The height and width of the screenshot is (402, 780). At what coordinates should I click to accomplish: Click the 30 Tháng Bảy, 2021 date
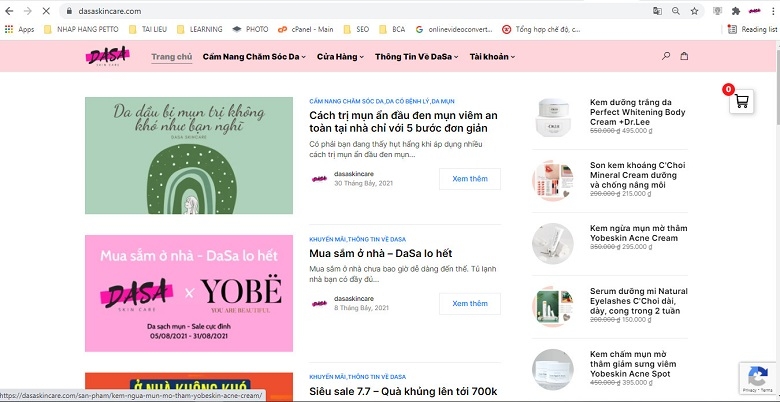(x=363, y=183)
